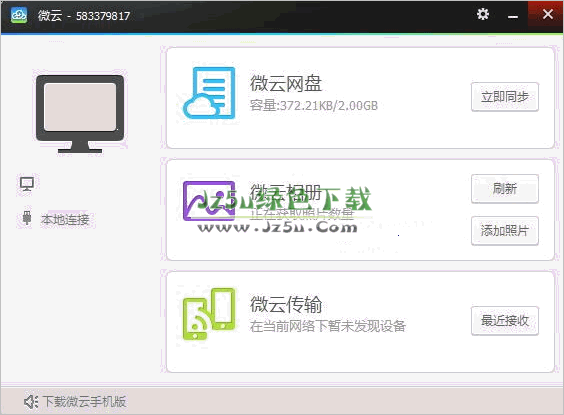The width and height of the screenshot is (564, 415).
Task: Click the USB plug icon beside 本地连接
Action: click(27, 218)
